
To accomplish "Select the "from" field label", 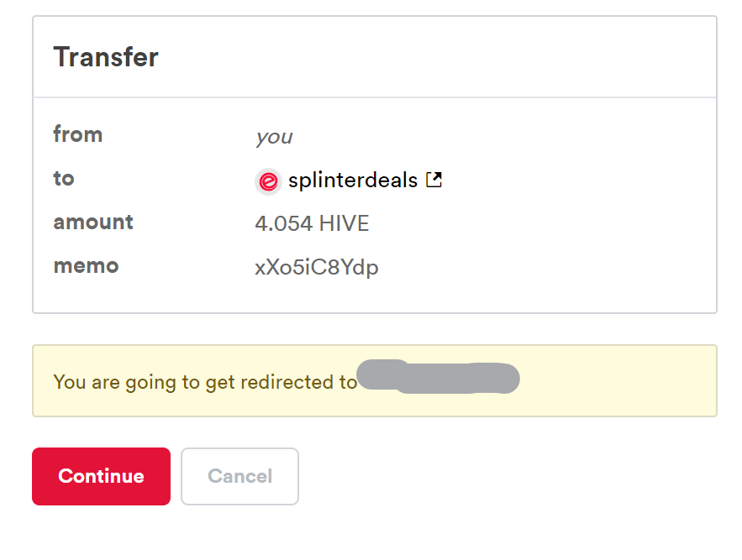I will point(78,134).
